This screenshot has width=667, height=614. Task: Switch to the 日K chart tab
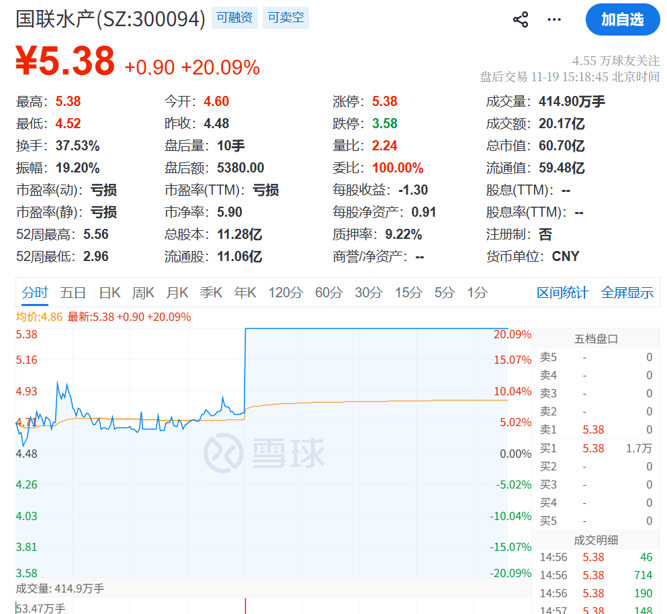109,292
